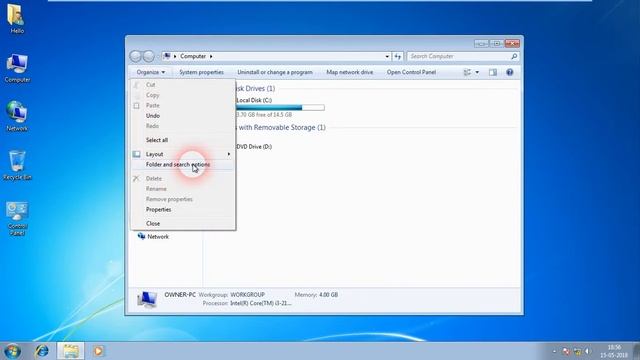640x360 pixels.
Task: Click the Explorer forward navigation button
Action: click(x=149, y=56)
